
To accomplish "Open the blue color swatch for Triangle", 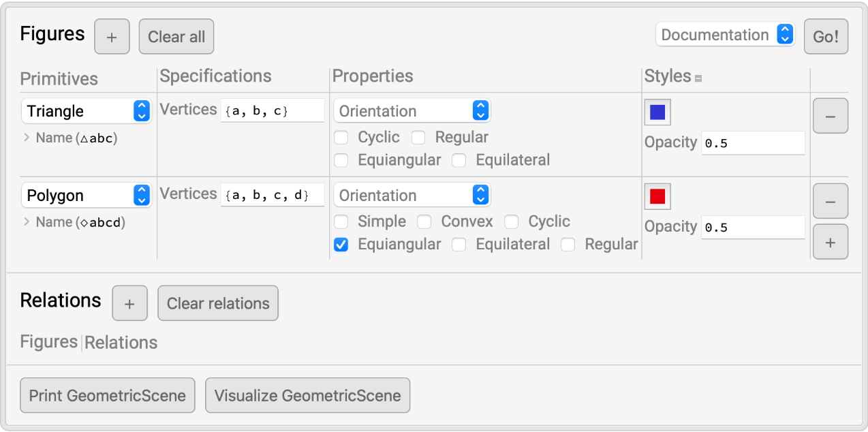I will (657, 112).
